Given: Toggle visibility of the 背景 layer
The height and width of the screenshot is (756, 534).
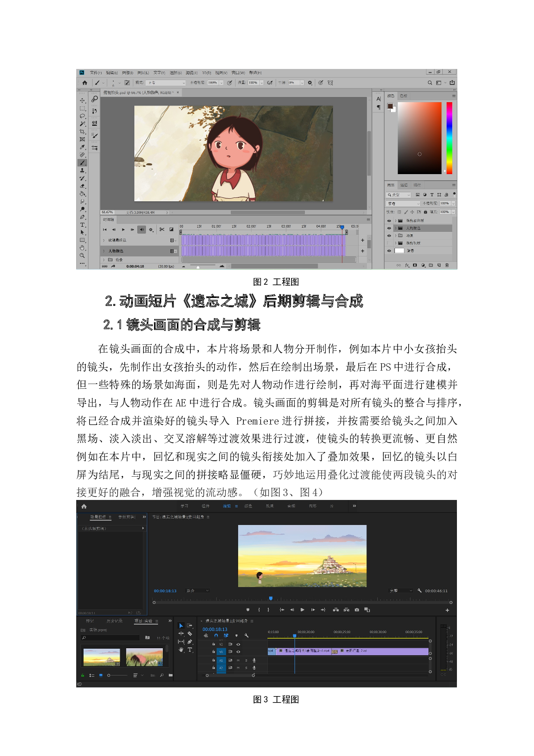Looking at the screenshot, I should (x=389, y=250).
